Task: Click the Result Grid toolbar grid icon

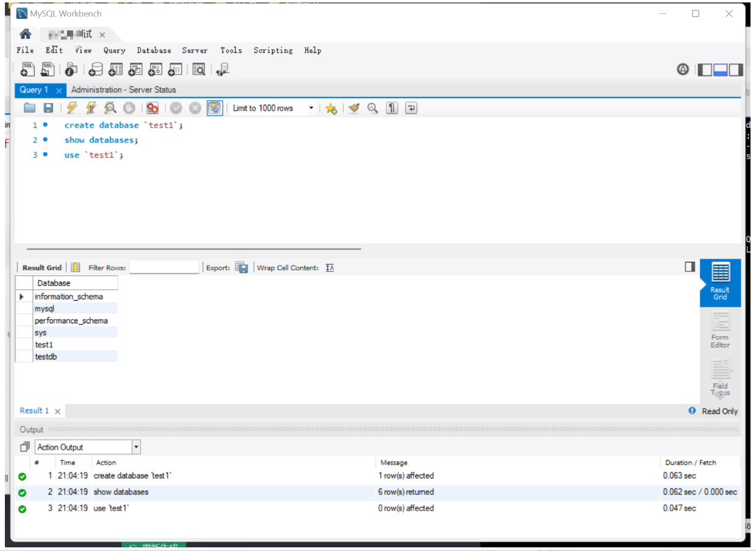Action: click(76, 267)
